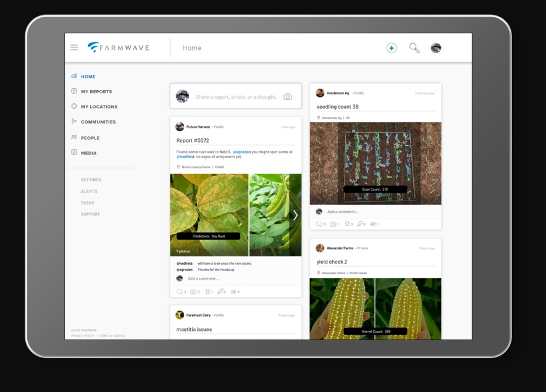This screenshot has width=546, height=392.
Task: Open the Media section in sidebar
Action: coord(88,153)
